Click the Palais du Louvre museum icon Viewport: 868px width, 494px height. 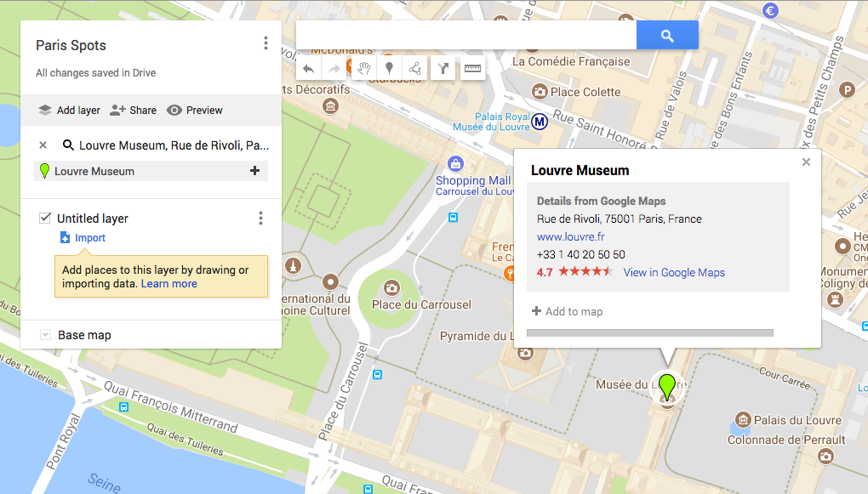(x=743, y=420)
